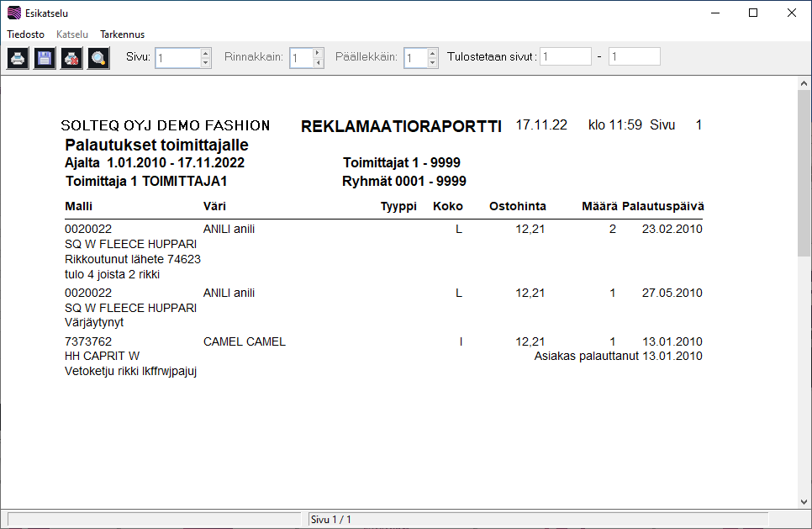The width and height of the screenshot is (812, 529).
Task: Open the Tiedosto menu
Action: [x=26, y=34]
